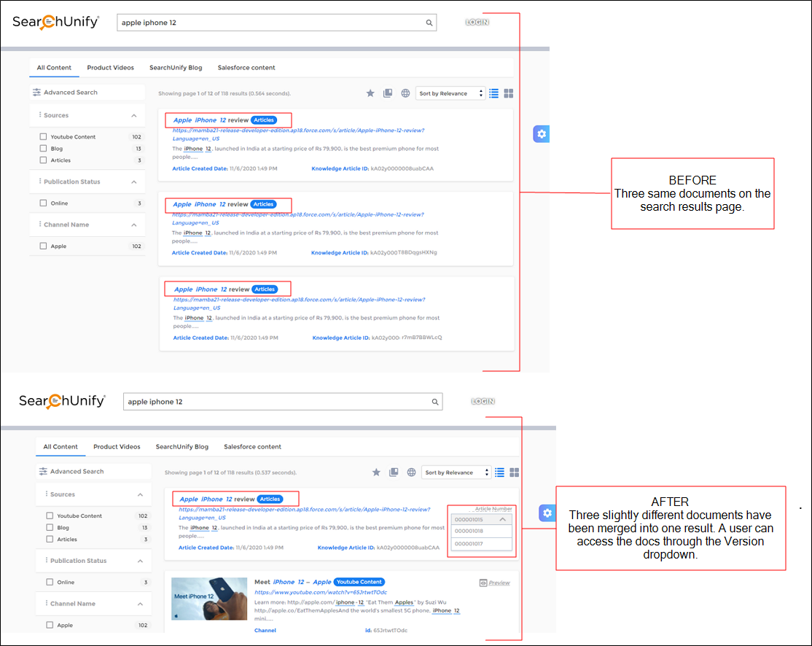Click the LOGIN button in BEFORE panel
Screen dimensions: 812x646
click(x=477, y=23)
